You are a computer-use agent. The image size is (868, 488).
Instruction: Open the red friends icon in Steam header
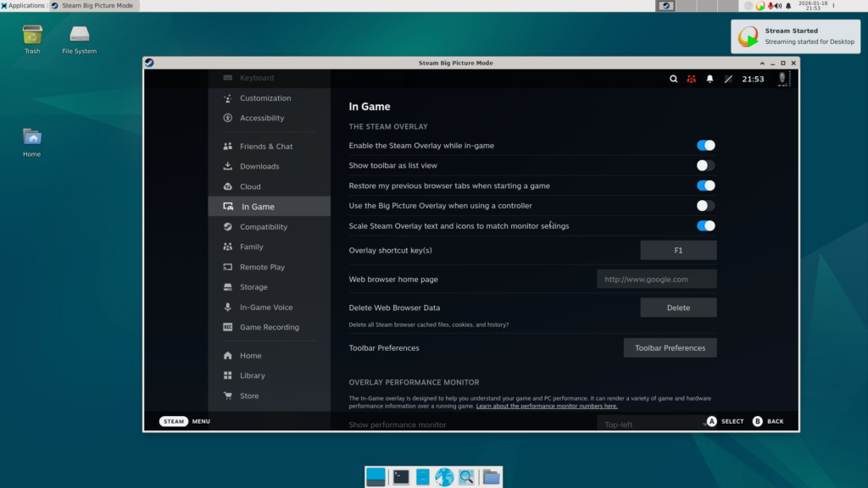pyautogui.click(x=692, y=79)
